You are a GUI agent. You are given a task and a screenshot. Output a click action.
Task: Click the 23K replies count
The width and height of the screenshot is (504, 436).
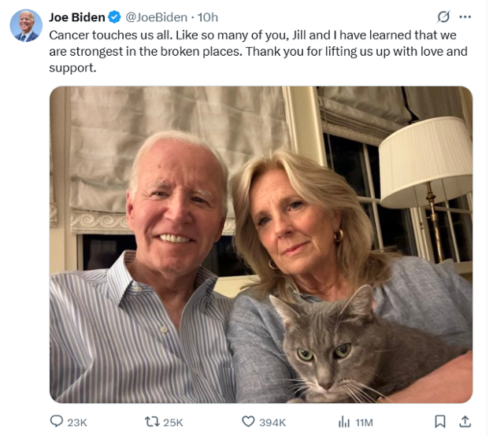[77, 423]
